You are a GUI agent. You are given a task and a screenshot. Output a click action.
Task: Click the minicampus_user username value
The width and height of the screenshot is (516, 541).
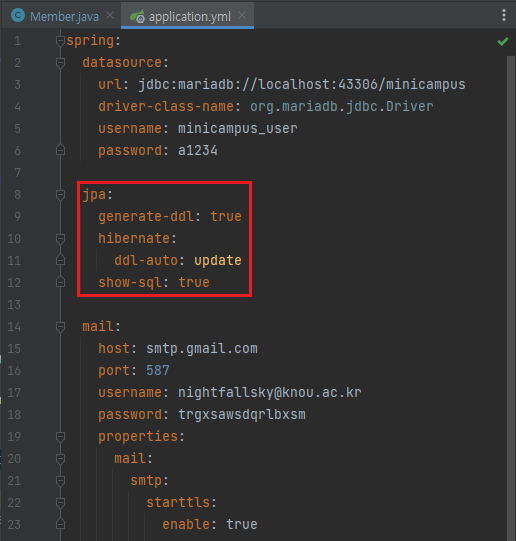(x=238, y=129)
